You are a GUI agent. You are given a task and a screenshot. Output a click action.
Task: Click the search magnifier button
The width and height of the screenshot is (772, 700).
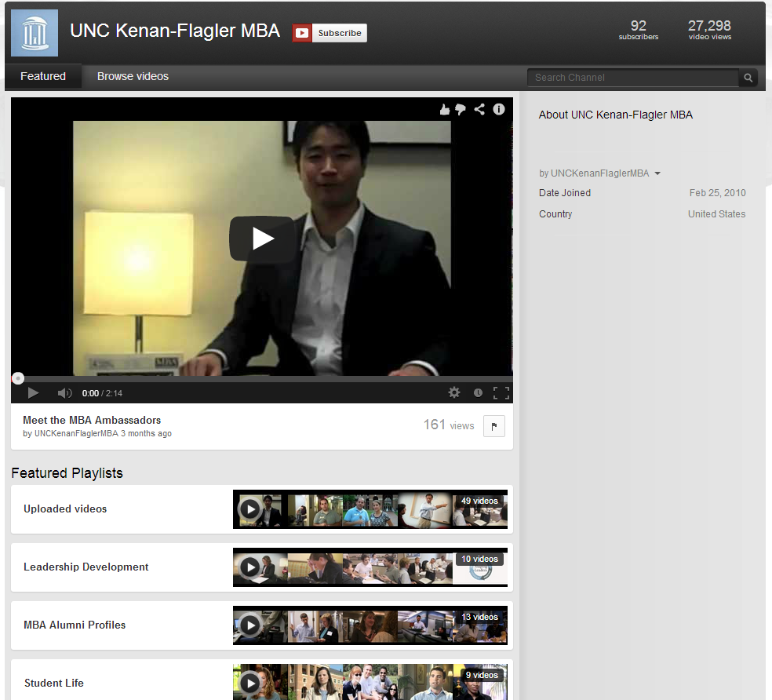[x=748, y=78]
